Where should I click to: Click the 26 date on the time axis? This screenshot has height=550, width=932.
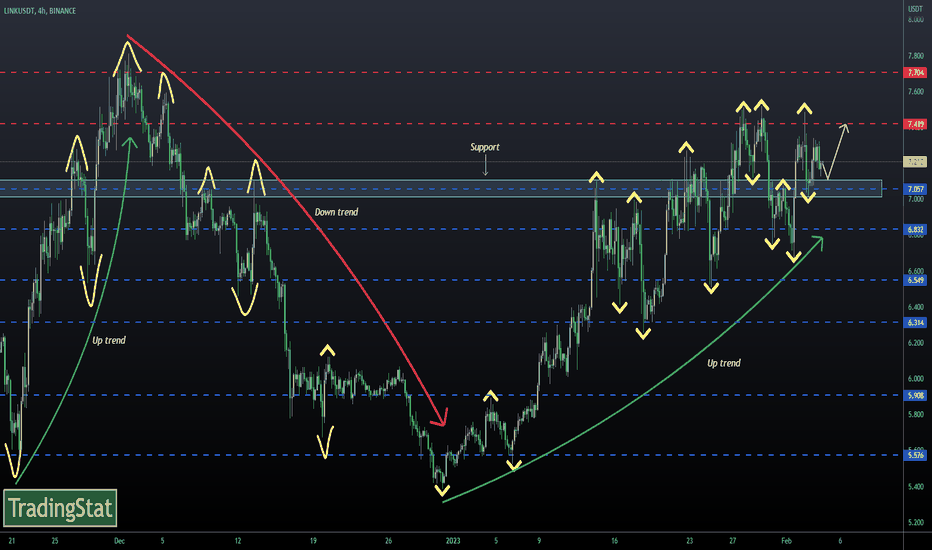point(388,541)
